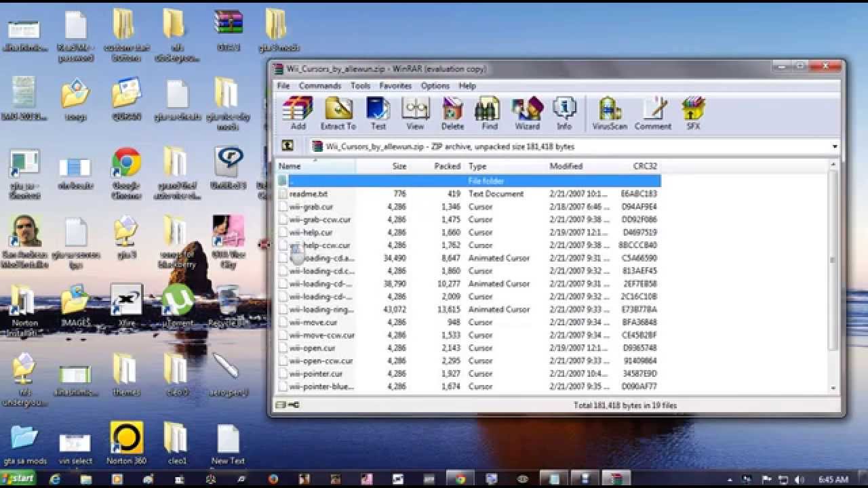
Task: Open the Options menu
Action: click(x=435, y=86)
